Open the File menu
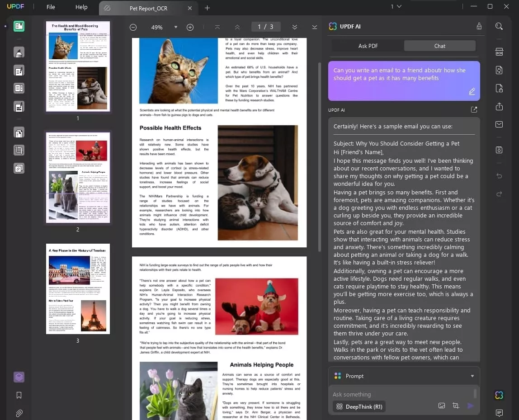The image size is (519, 420). pos(51,7)
